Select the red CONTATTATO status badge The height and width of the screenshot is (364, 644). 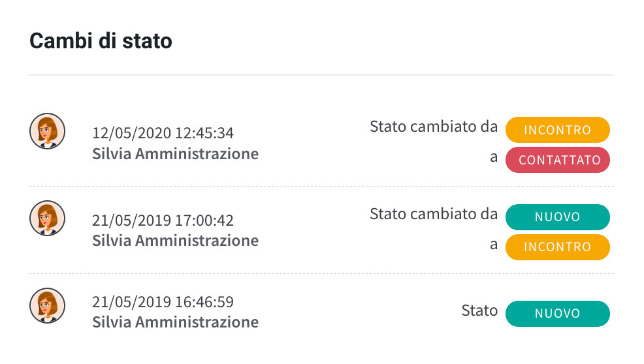point(557,160)
